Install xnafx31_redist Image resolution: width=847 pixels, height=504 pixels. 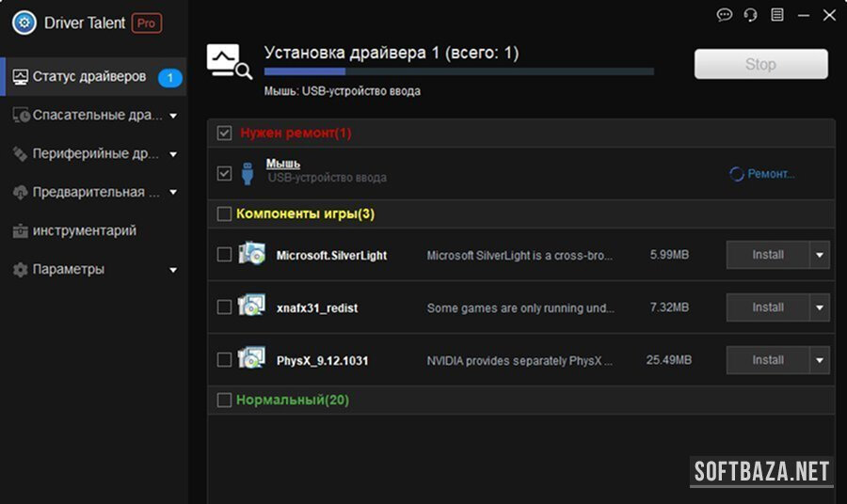point(768,307)
